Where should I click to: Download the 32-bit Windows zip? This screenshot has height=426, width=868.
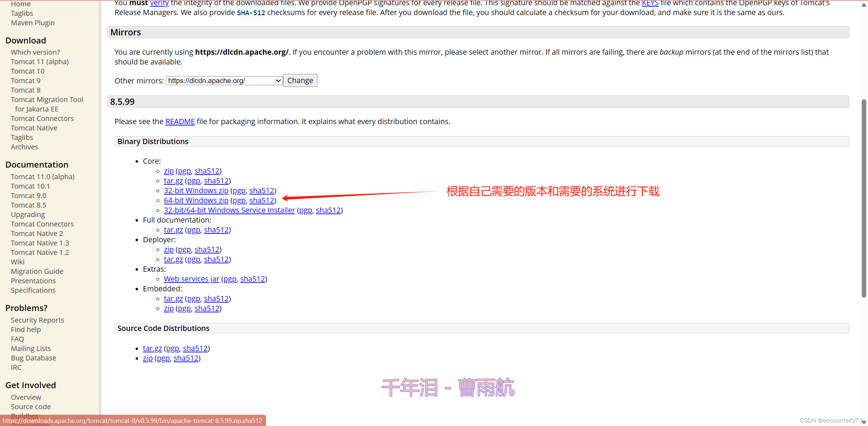click(196, 191)
